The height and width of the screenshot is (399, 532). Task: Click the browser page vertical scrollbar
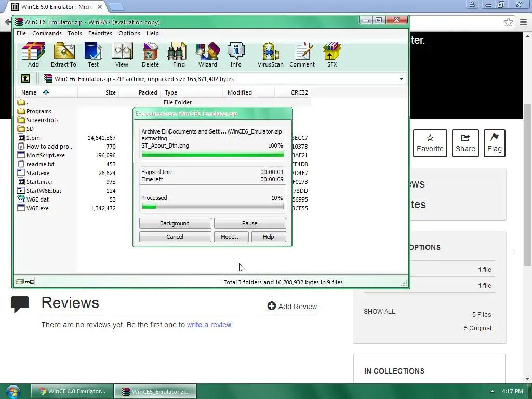[x=527, y=185]
